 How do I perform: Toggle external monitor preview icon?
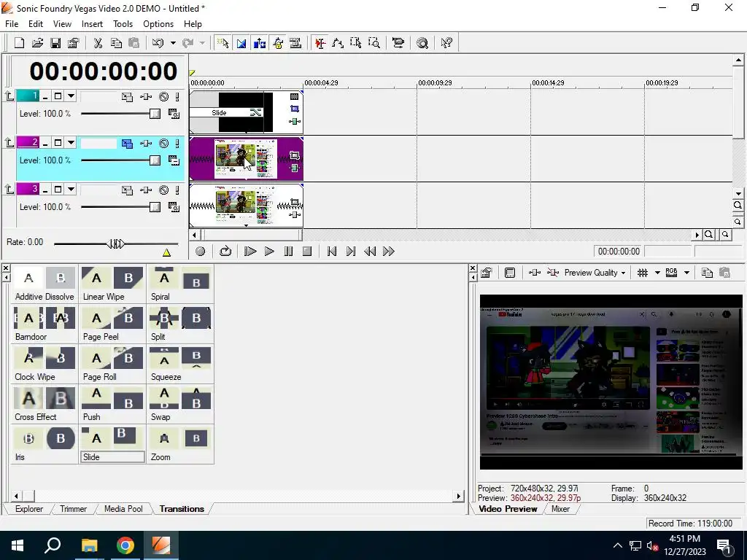pos(510,273)
